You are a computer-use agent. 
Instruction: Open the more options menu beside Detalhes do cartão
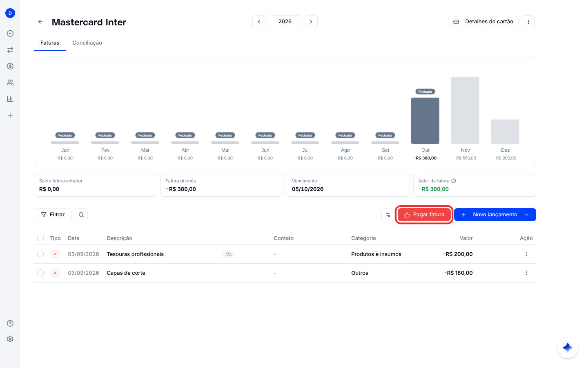click(x=528, y=22)
